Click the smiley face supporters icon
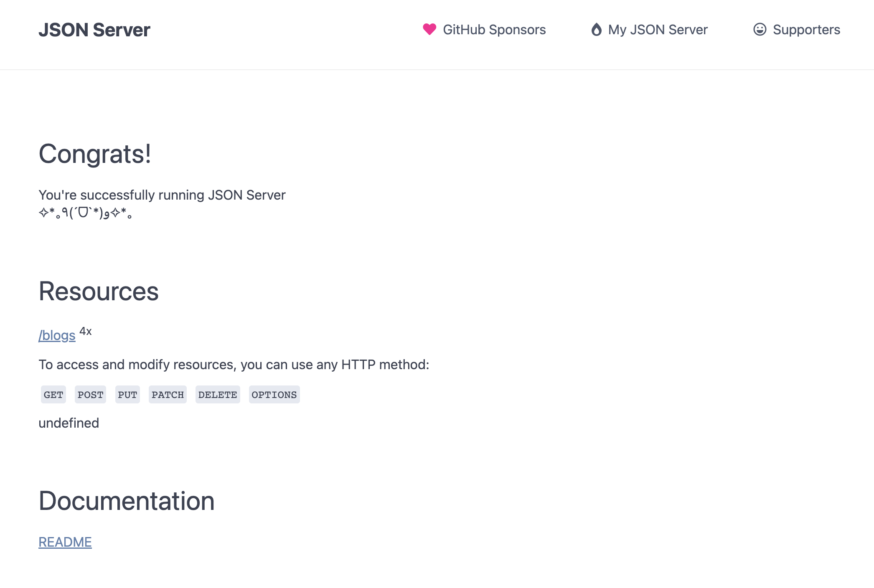 click(x=760, y=29)
